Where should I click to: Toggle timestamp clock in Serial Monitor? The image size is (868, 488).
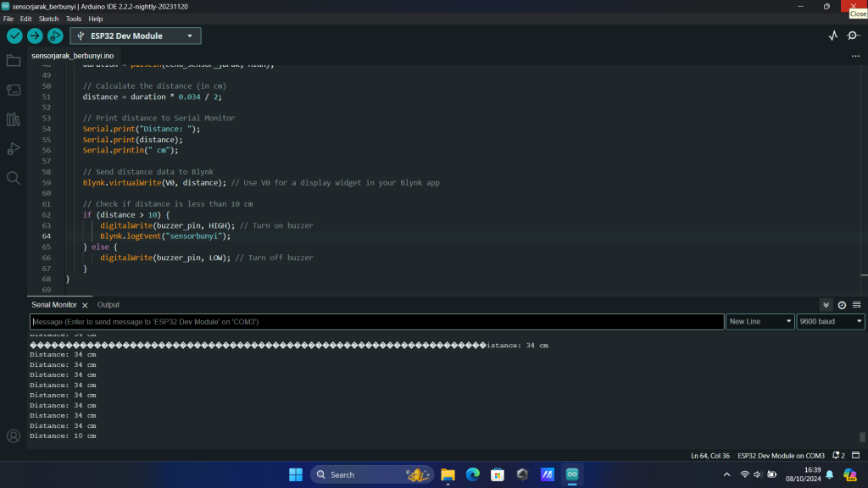click(x=842, y=305)
